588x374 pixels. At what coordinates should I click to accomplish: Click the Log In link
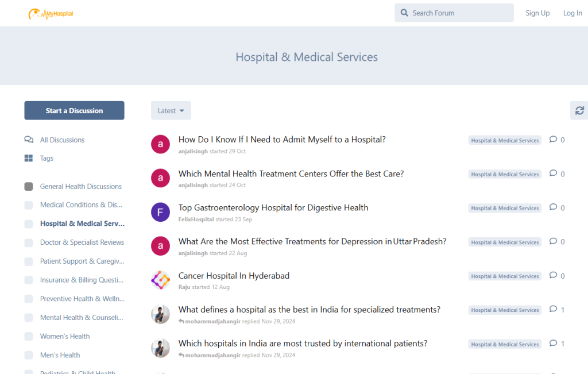click(572, 13)
